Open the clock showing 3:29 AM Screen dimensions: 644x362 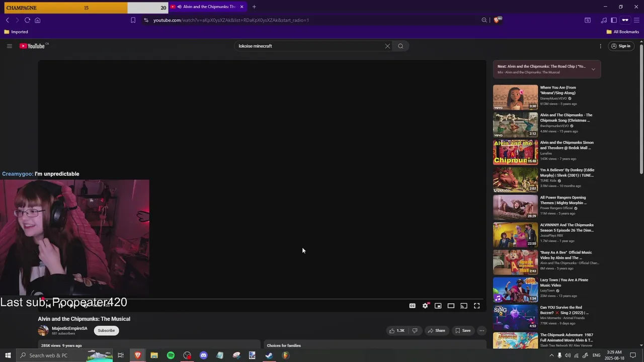point(614,355)
